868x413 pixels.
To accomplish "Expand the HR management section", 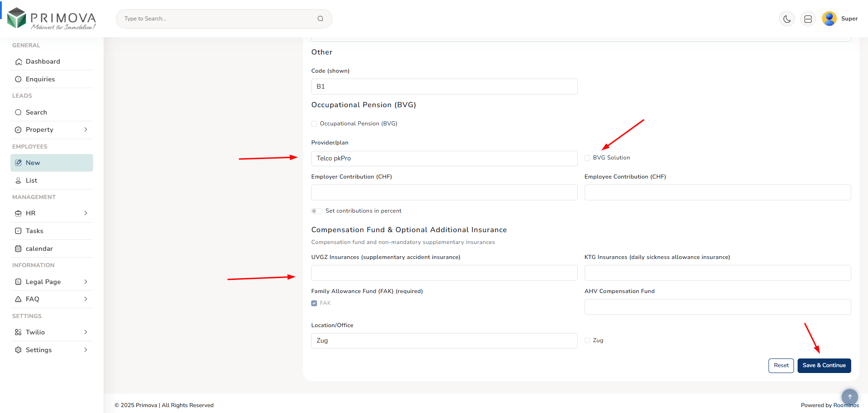I will click(x=85, y=213).
